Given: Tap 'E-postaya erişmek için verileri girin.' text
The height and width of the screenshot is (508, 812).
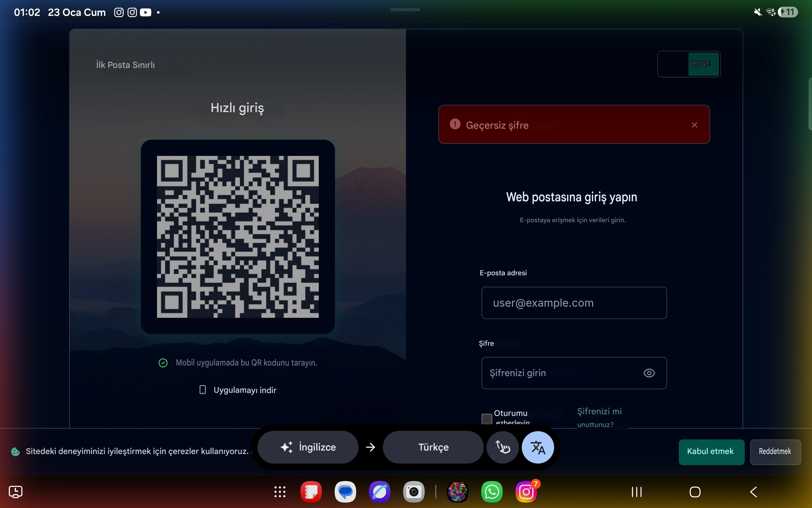Looking at the screenshot, I should (573, 220).
